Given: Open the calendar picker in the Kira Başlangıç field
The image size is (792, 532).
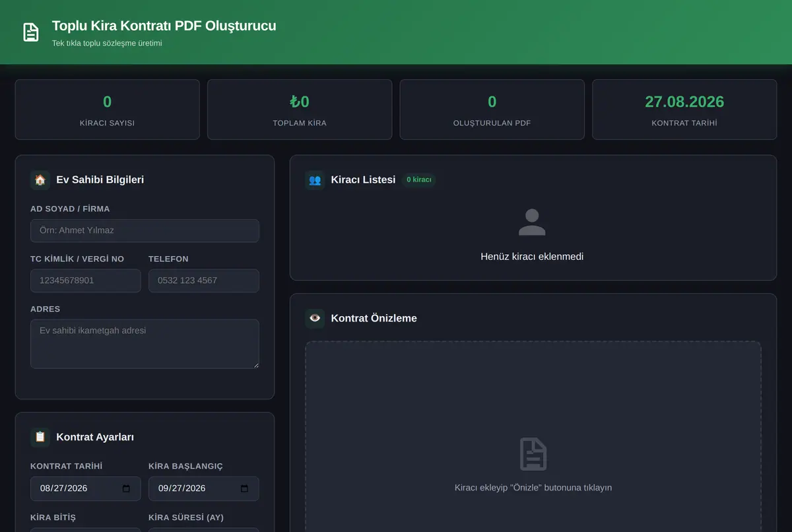Looking at the screenshot, I should pos(244,488).
